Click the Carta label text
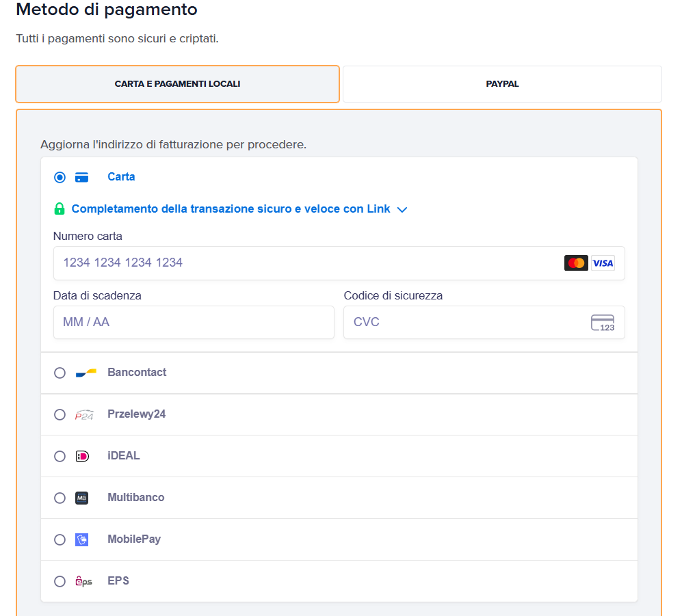This screenshot has height=616, width=682. 121,177
